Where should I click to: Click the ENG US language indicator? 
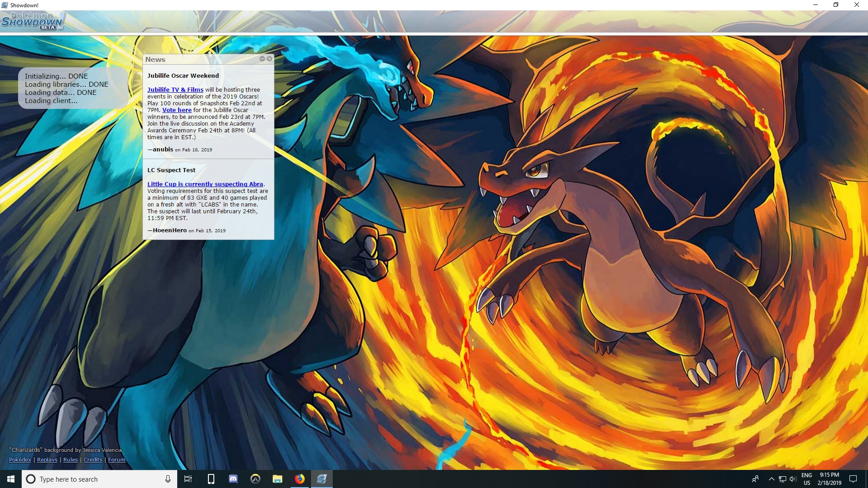point(807,479)
